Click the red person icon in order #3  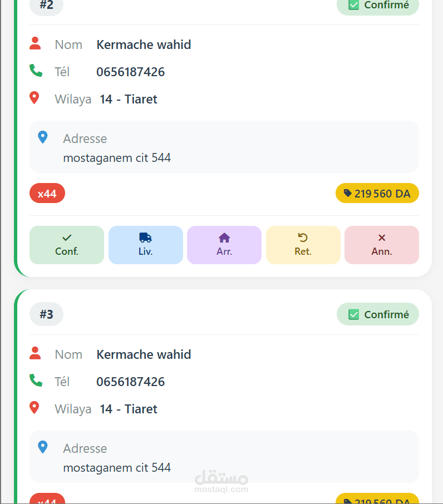pyautogui.click(x=35, y=353)
